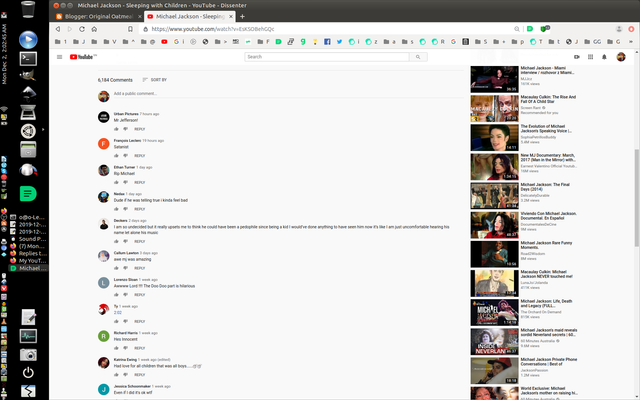Screen dimensions: 640x400
Task: Click the browser address bar URL
Action: (213, 29)
